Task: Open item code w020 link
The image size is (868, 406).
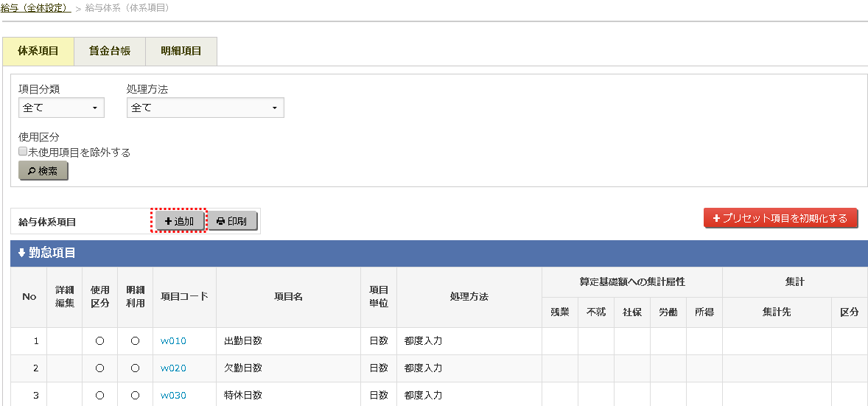Action: [x=173, y=368]
